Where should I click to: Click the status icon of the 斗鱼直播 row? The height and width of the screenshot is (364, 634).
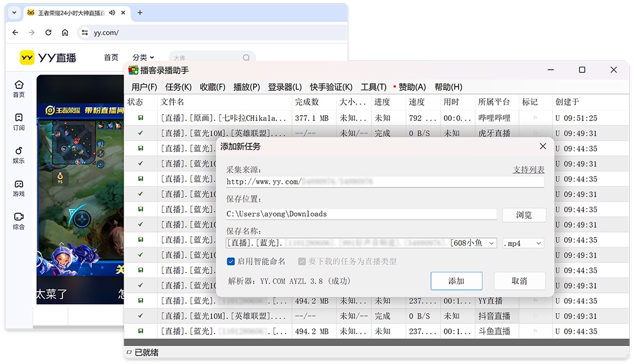click(x=141, y=332)
